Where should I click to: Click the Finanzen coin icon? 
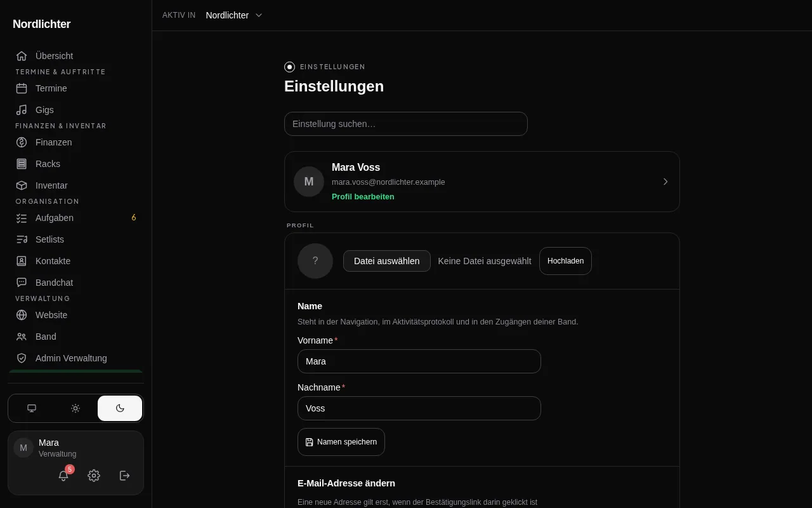click(x=22, y=142)
